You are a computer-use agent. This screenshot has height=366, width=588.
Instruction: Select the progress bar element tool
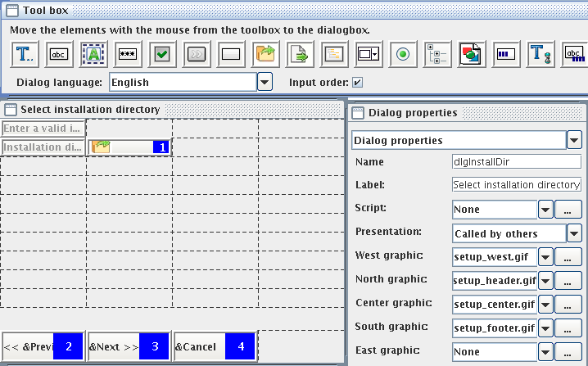(504, 55)
